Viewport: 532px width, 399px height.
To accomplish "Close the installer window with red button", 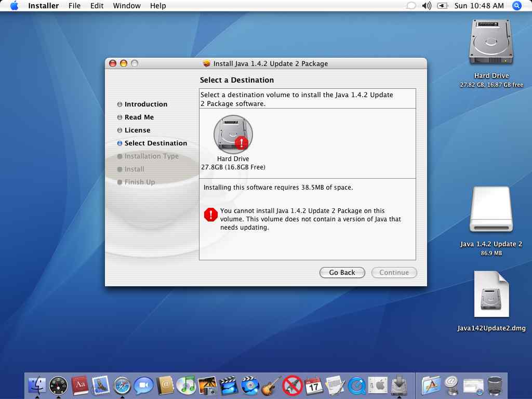I will [x=113, y=63].
